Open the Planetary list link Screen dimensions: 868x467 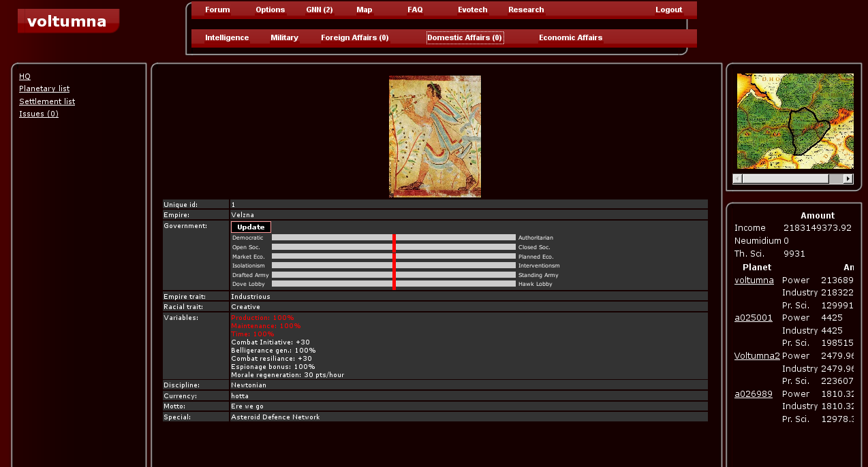pyautogui.click(x=44, y=88)
